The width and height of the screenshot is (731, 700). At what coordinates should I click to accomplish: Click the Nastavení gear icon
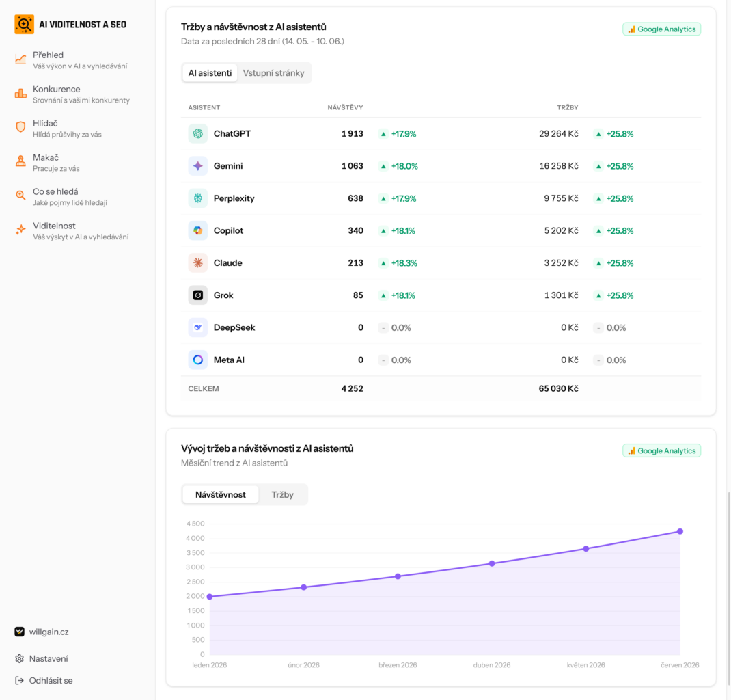[x=19, y=658]
